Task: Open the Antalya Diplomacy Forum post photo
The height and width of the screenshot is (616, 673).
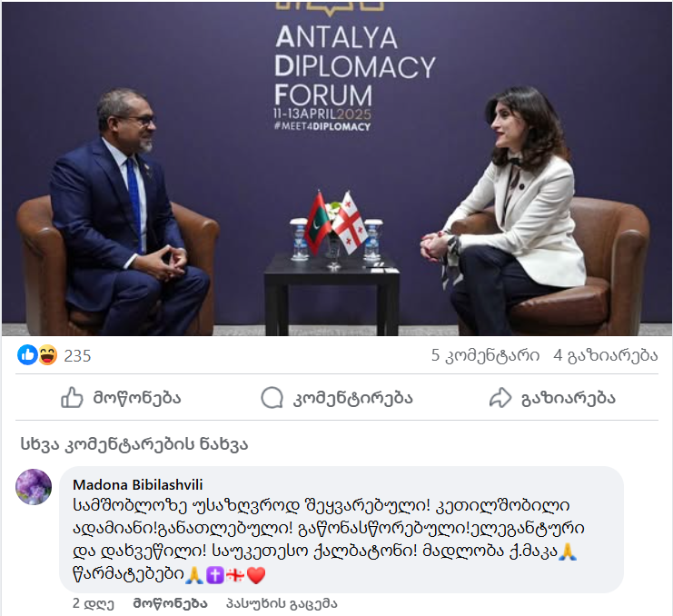Action: (336, 168)
